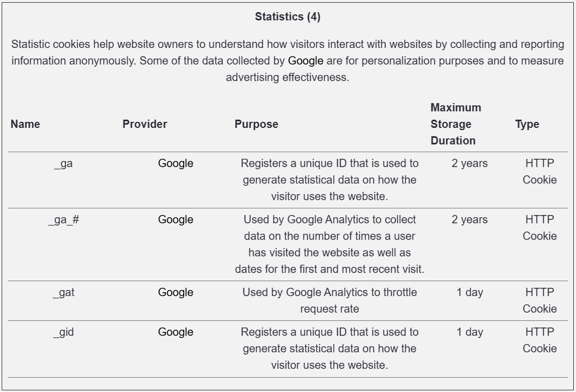The width and height of the screenshot is (576, 392).
Task: Click the Statistics (4) heading
Action: [x=287, y=17]
